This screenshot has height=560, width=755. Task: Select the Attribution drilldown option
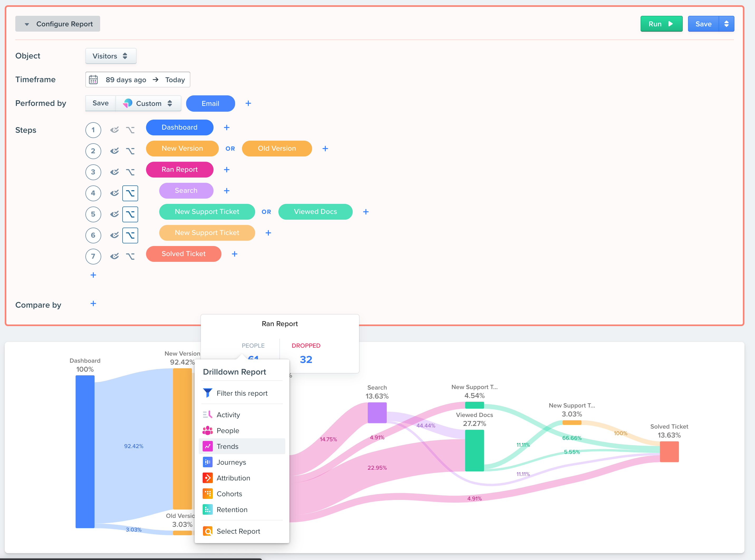(233, 478)
